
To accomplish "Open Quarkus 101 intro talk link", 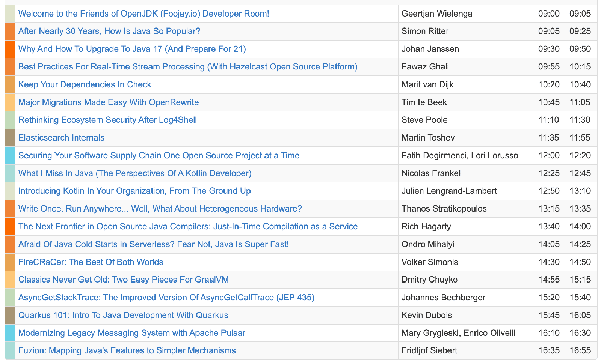I will point(123,315).
